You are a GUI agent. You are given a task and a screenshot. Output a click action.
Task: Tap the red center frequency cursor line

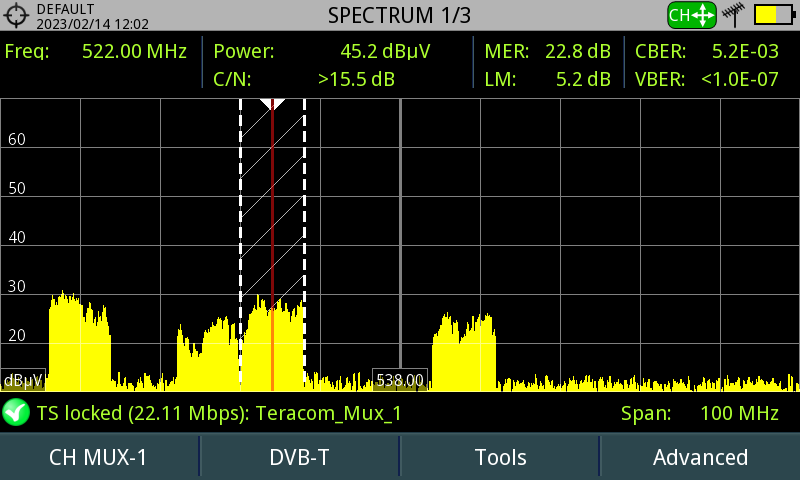pos(272,245)
